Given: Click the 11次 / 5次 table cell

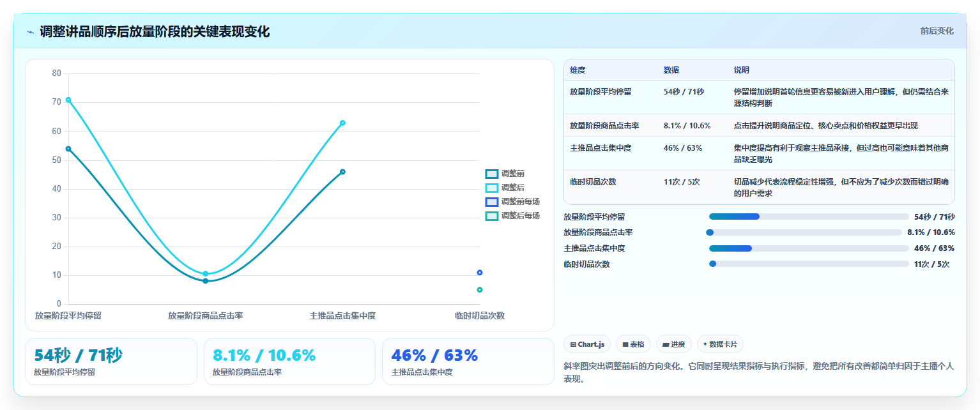Looking at the screenshot, I should click(682, 182).
